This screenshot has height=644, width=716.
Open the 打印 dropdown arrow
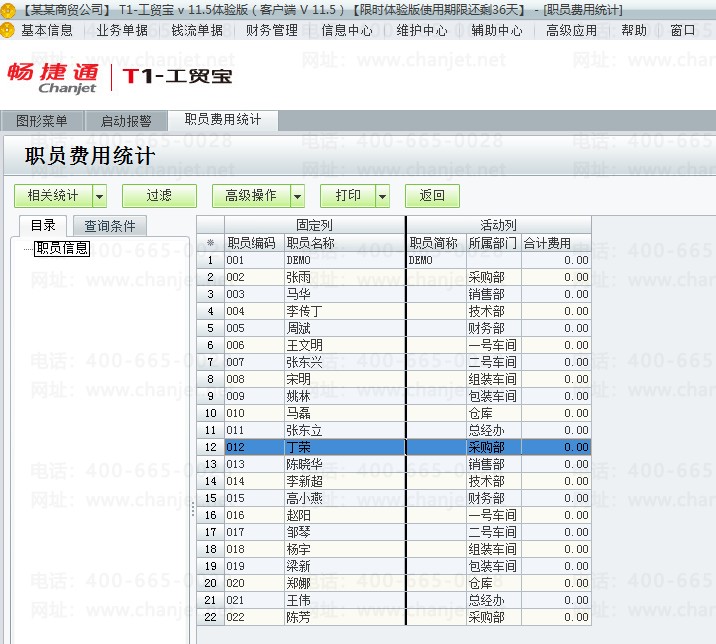tap(383, 196)
